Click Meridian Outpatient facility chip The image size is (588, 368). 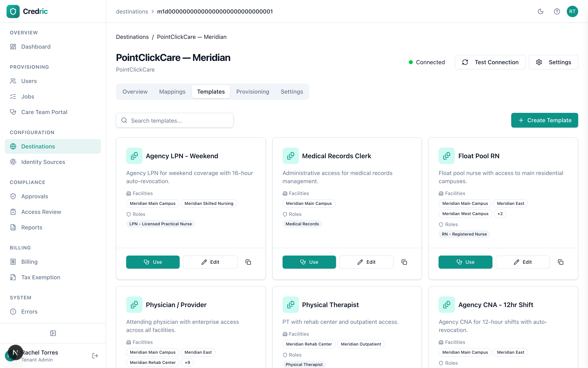[361, 344]
